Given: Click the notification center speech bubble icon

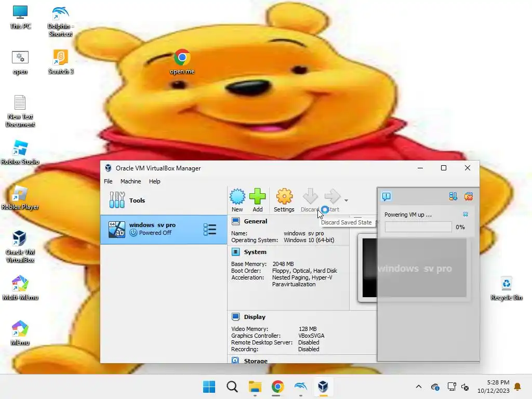Looking at the screenshot, I should 387,196.
